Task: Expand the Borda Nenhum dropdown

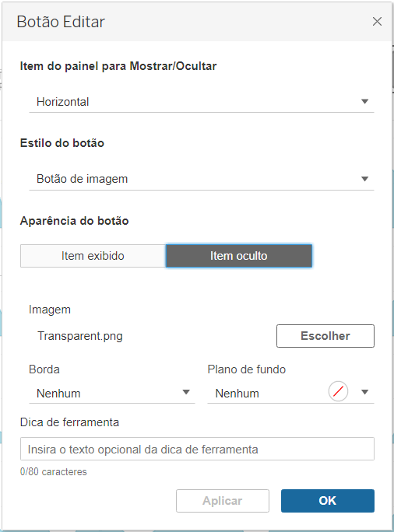Action: 112,394
